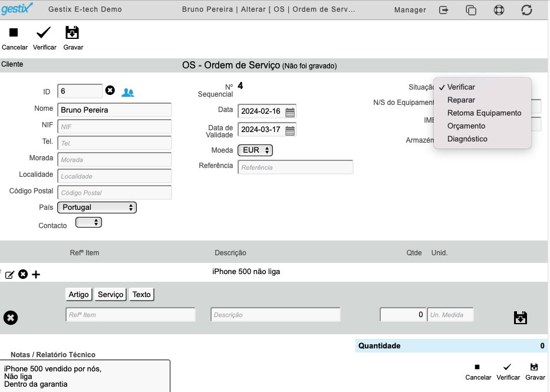Focus the Data date field
550x392 pixels.
261,111
